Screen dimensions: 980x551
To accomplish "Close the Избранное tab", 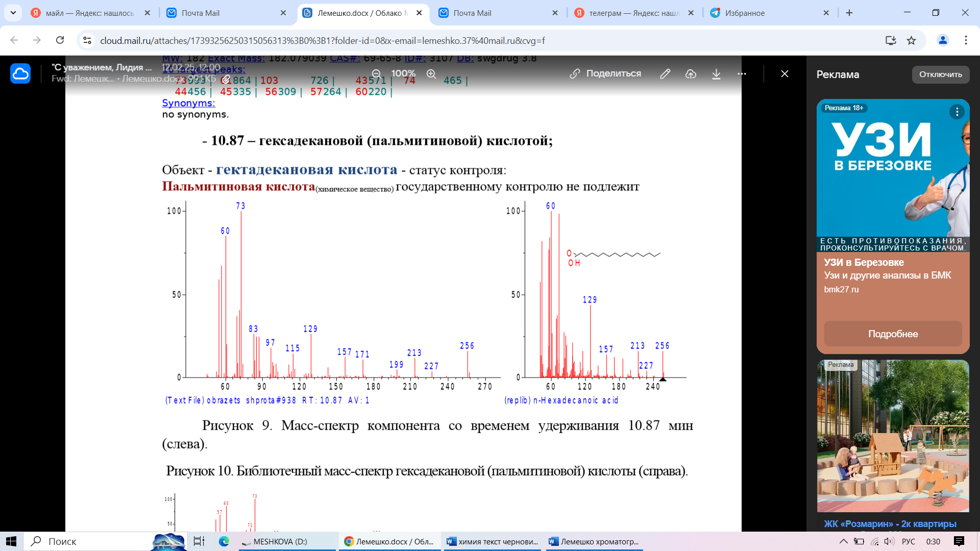I will pos(826,13).
